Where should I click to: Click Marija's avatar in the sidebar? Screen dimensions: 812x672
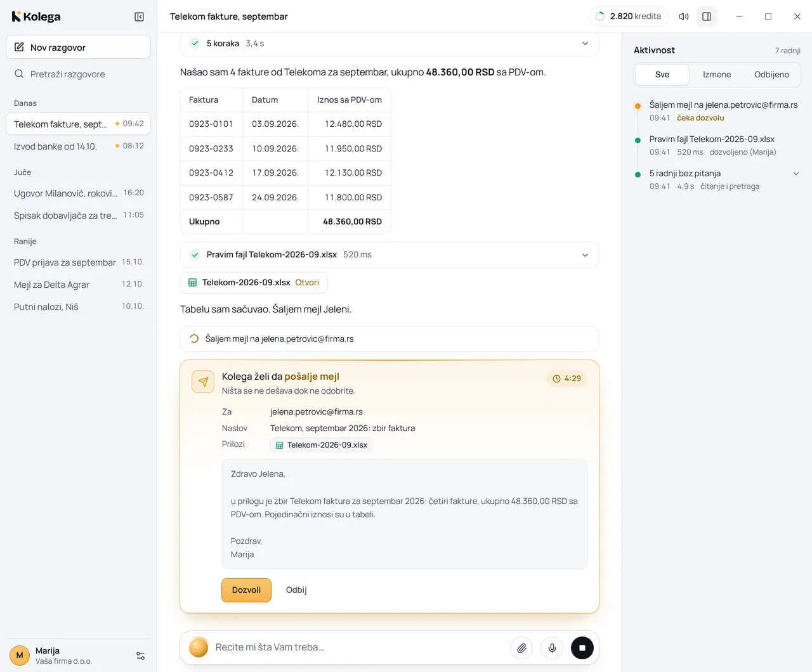(20, 656)
